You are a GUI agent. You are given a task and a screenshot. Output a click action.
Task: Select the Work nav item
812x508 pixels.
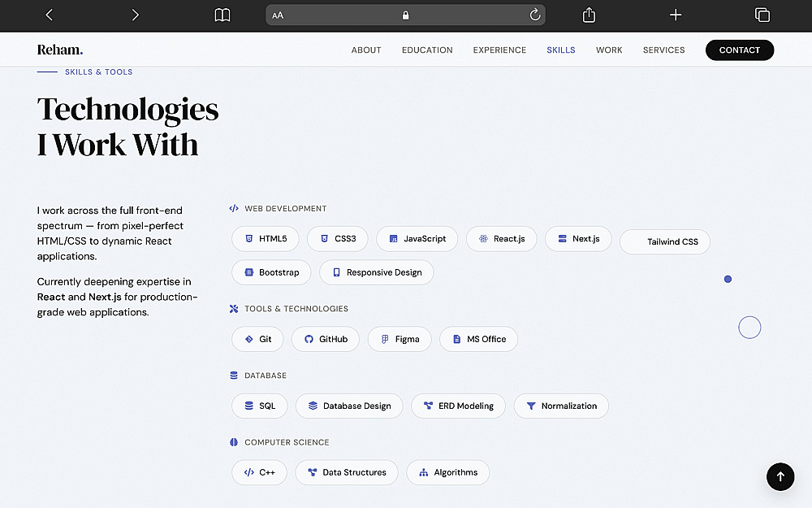[609, 50]
